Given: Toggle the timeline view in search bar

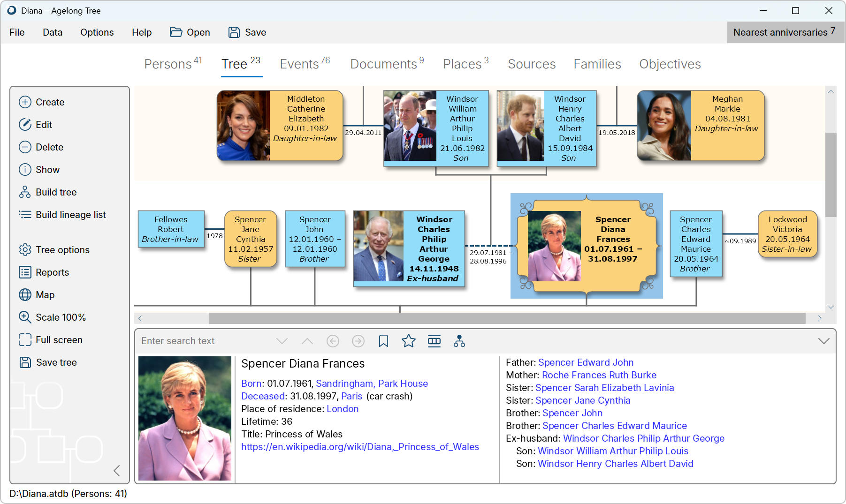Looking at the screenshot, I should [x=434, y=341].
